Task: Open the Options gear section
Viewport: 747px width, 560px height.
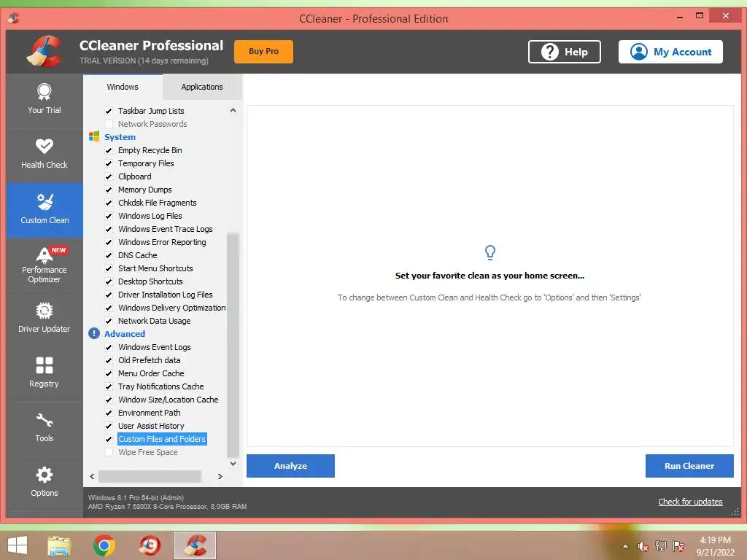Action: [x=44, y=483]
